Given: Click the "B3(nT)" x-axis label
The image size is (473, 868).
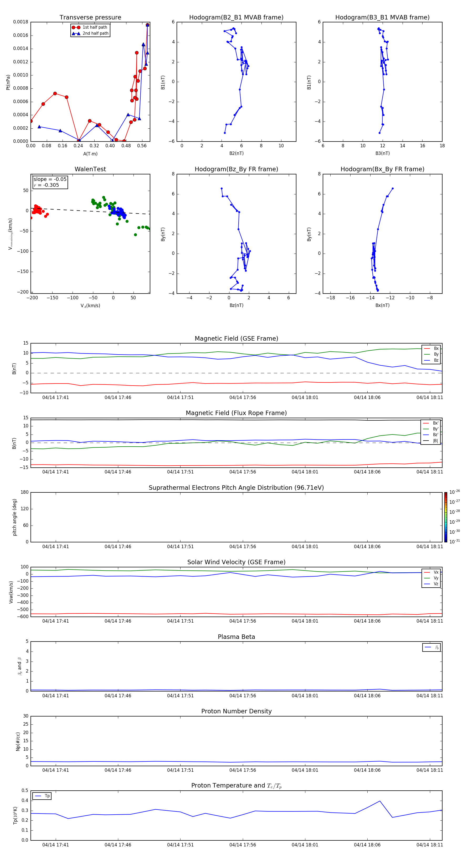Looking at the screenshot, I should pyautogui.click(x=382, y=153).
